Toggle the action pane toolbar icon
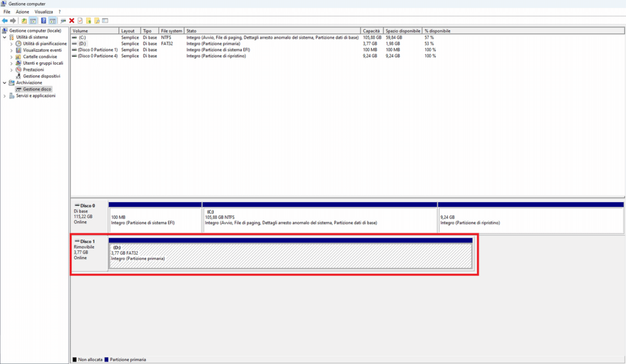Image resolution: width=626 pixels, height=364 pixels. click(53, 21)
